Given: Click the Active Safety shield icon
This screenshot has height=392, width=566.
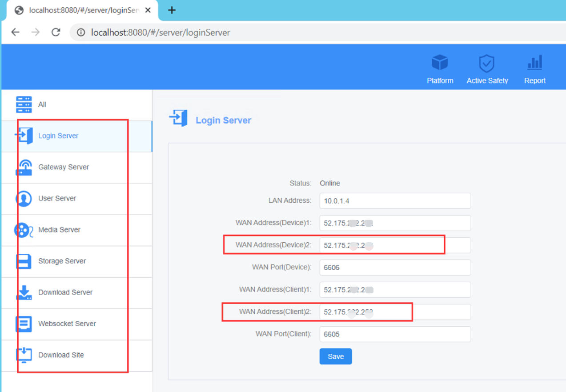Looking at the screenshot, I should 486,64.
